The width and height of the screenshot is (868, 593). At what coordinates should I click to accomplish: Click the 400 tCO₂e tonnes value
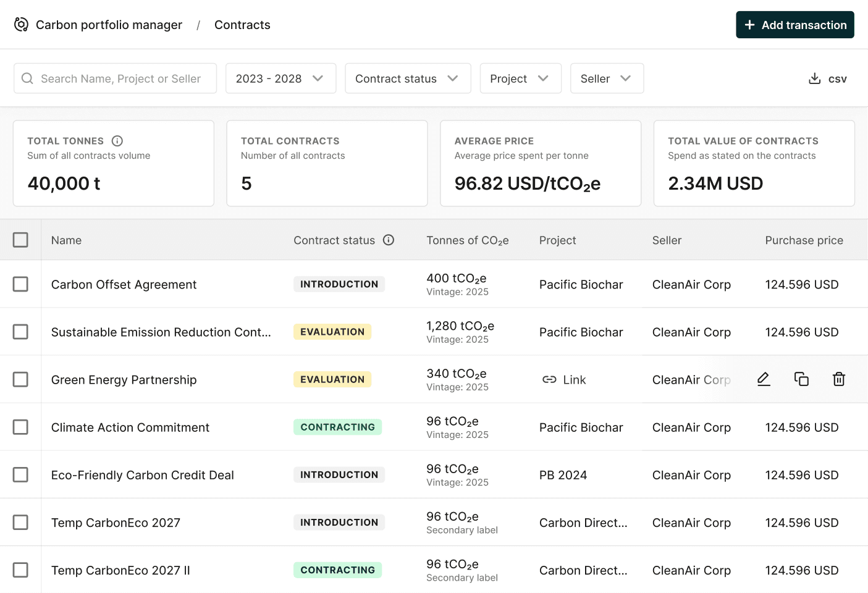coord(456,279)
